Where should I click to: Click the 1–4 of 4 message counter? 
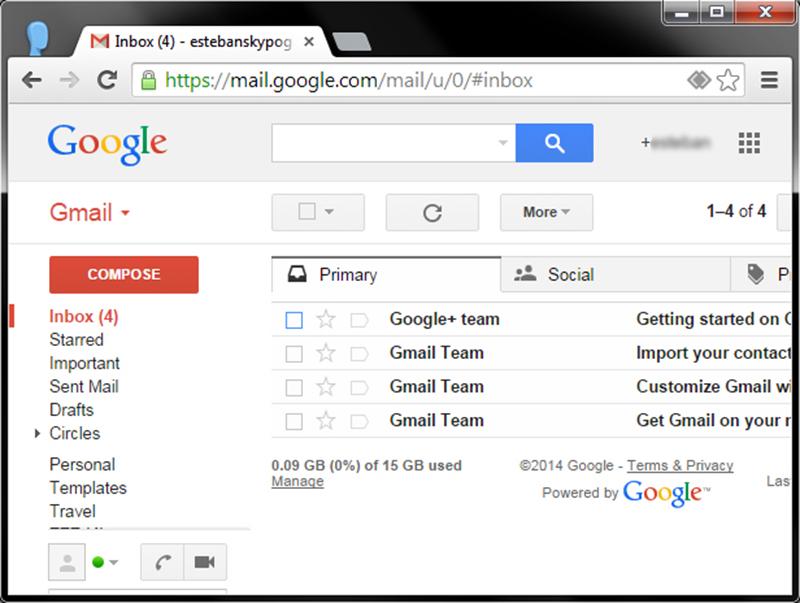[736, 211]
